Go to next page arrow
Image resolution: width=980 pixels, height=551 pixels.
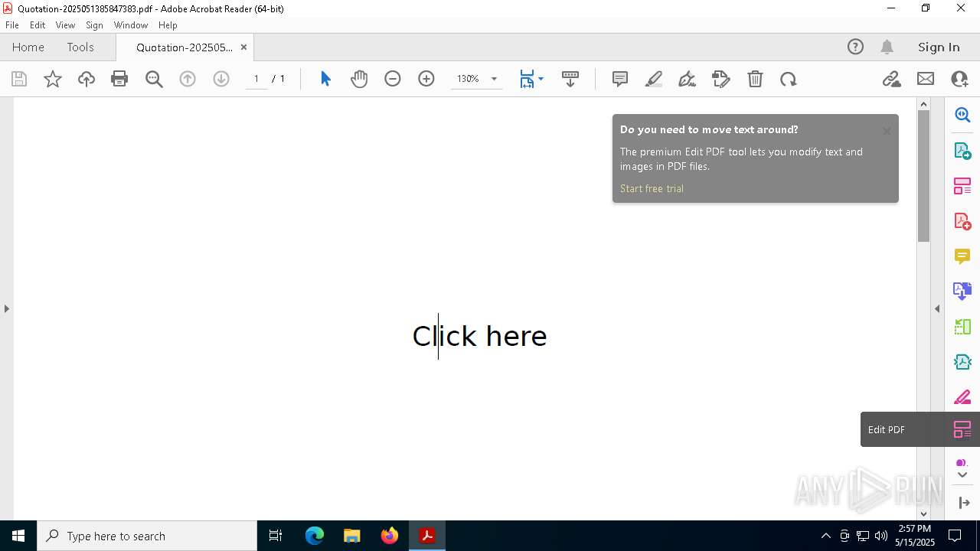(x=221, y=79)
